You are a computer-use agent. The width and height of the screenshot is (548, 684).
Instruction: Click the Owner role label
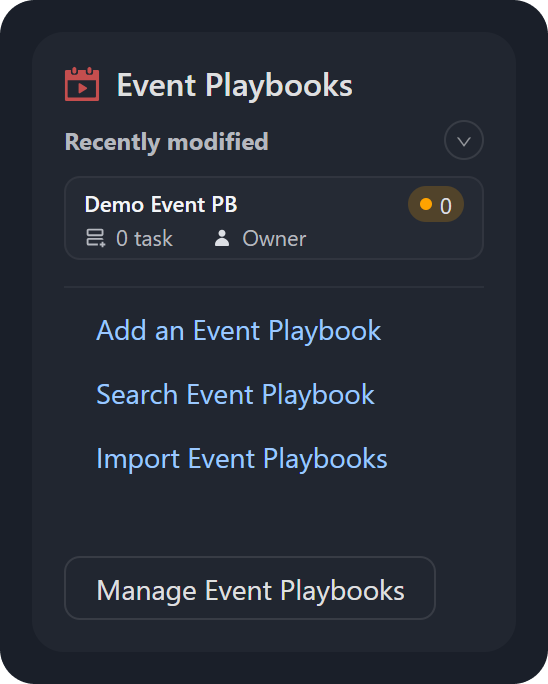pos(274,239)
